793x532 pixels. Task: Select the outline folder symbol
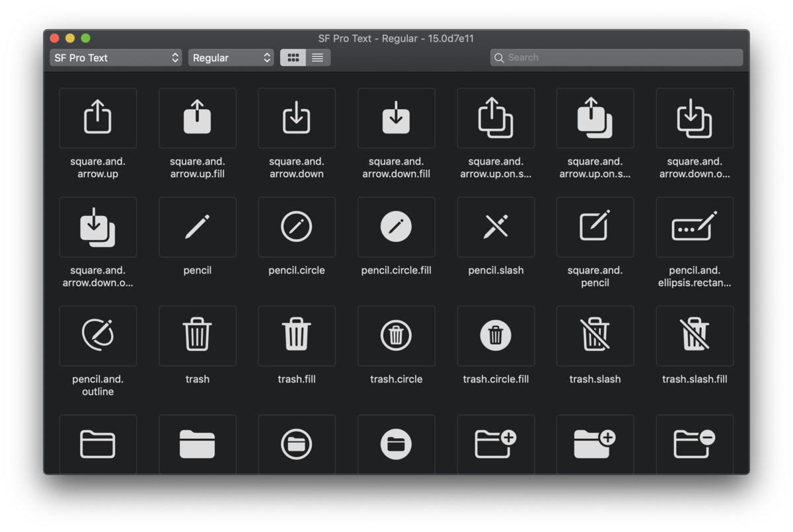coord(98,444)
